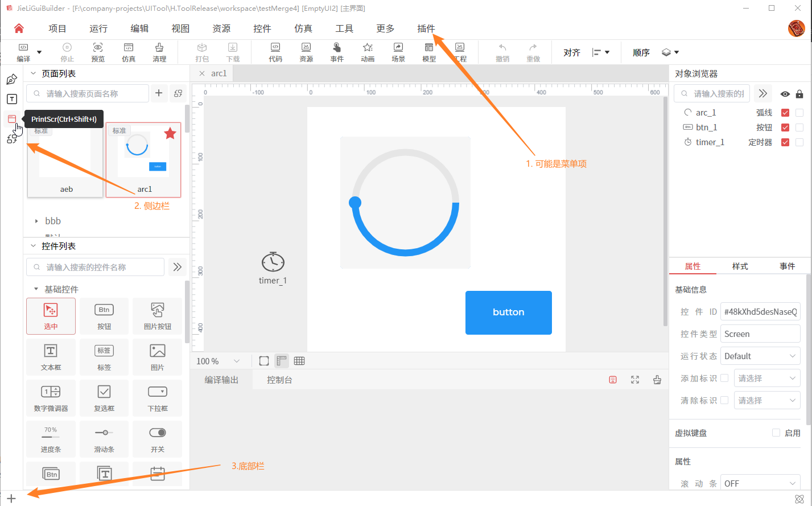Click the 重做 redo icon
The width and height of the screenshot is (812, 506).
coord(533,47)
